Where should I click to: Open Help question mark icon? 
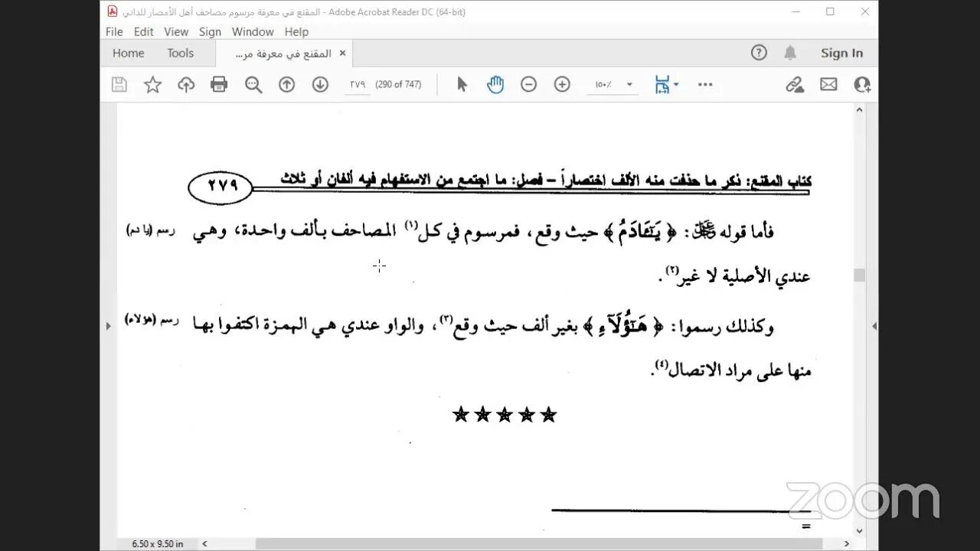[759, 53]
